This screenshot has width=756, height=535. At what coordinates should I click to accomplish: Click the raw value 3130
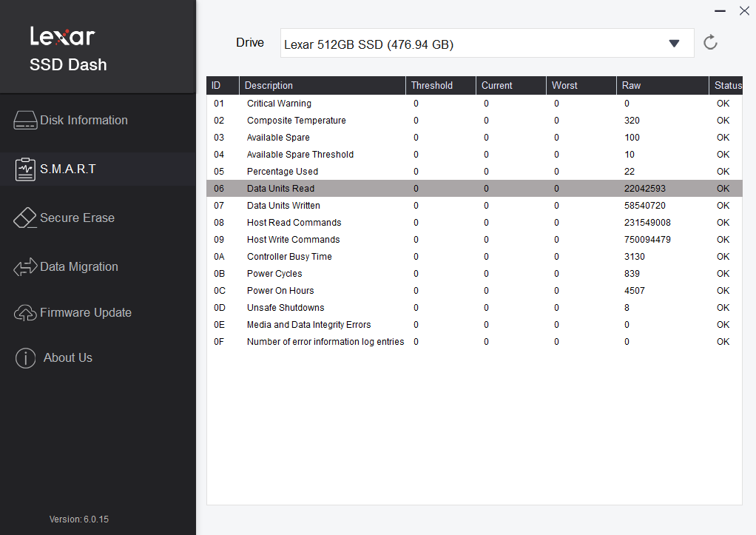click(634, 257)
